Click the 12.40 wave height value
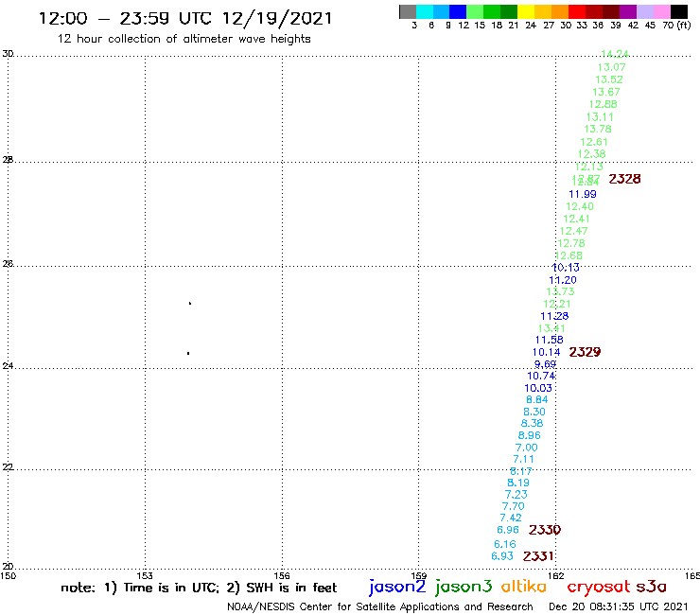The height and width of the screenshot is (615, 700). coord(580,207)
